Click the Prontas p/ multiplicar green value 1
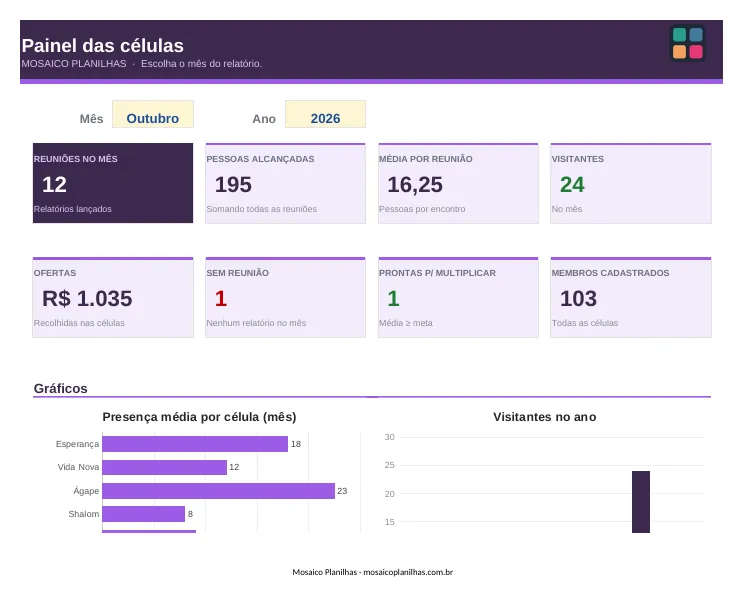743x597 pixels. [393, 298]
